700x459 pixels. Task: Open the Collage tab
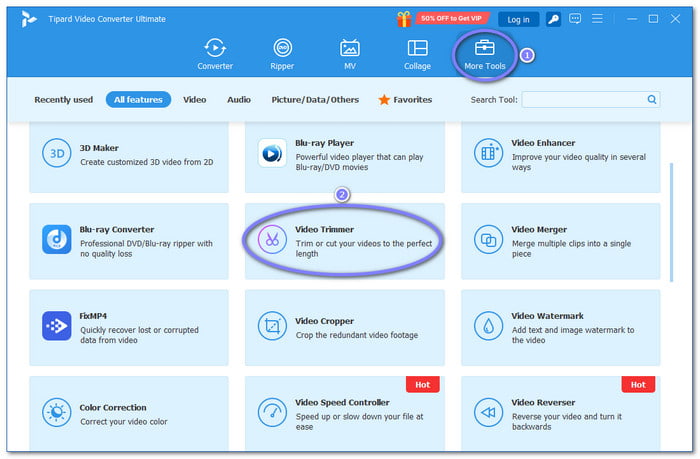coord(417,53)
